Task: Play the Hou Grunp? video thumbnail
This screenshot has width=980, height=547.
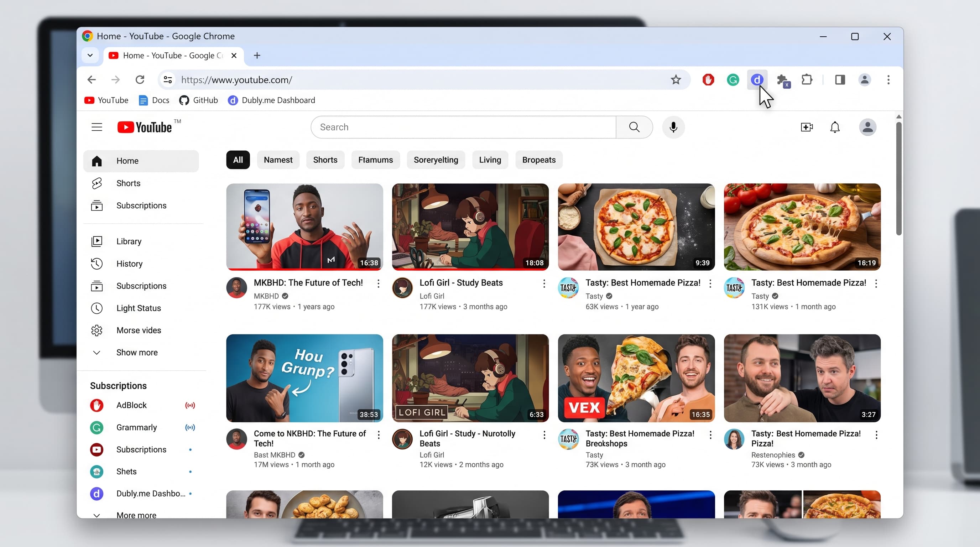Action: (304, 378)
